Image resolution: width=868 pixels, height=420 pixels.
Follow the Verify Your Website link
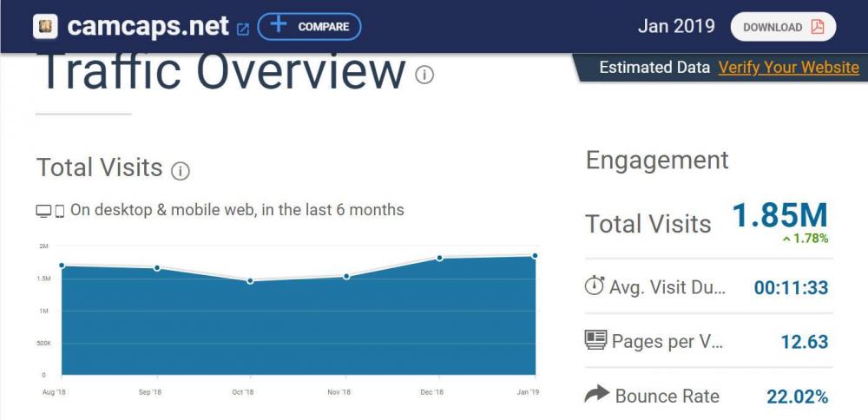(x=788, y=68)
